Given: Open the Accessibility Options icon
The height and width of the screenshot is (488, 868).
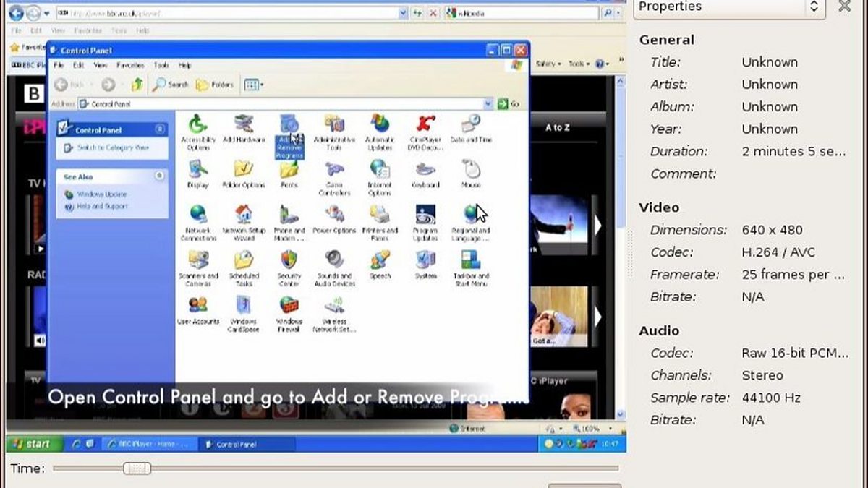Looking at the screenshot, I should pos(197,126).
